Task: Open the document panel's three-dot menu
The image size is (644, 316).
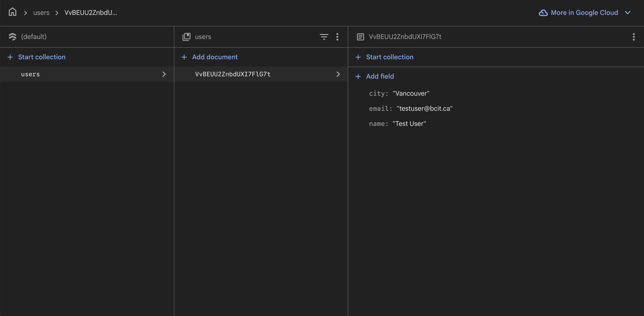Action: pyautogui.click(x=634, y=37)
